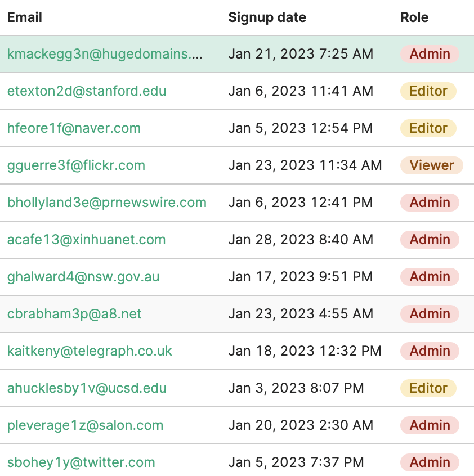
Task: Click the Viewer role badge for gguerre3f
Action: [x=431, y=165]
